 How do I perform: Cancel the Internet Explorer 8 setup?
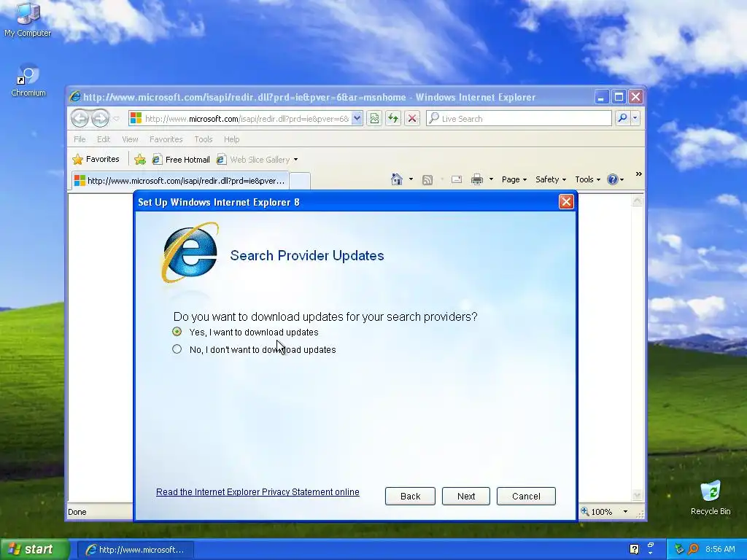tap(526, 496)
